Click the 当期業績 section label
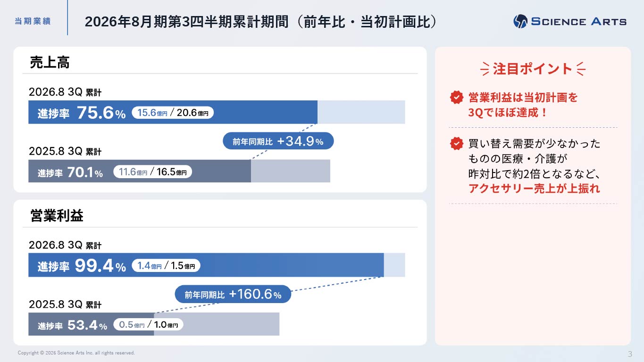Screen dimensions: 644x362 pyautogui.click(x=33, y=22)
